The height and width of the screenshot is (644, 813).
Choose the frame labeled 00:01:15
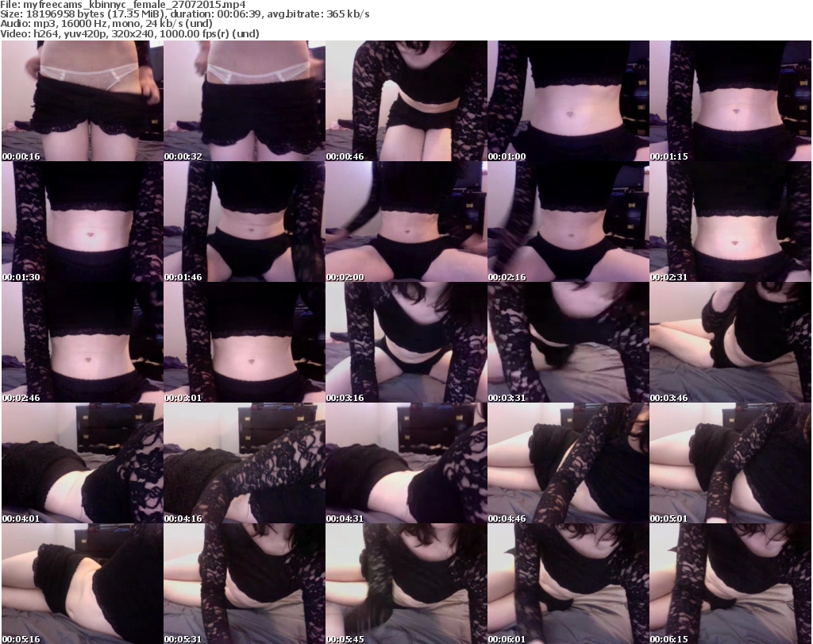click(x=730, y=101)
